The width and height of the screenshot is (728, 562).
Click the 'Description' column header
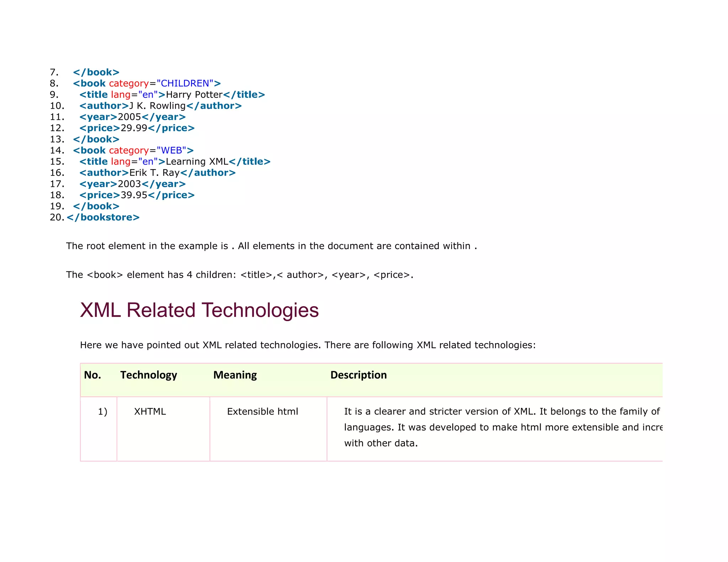coord(358,375)
